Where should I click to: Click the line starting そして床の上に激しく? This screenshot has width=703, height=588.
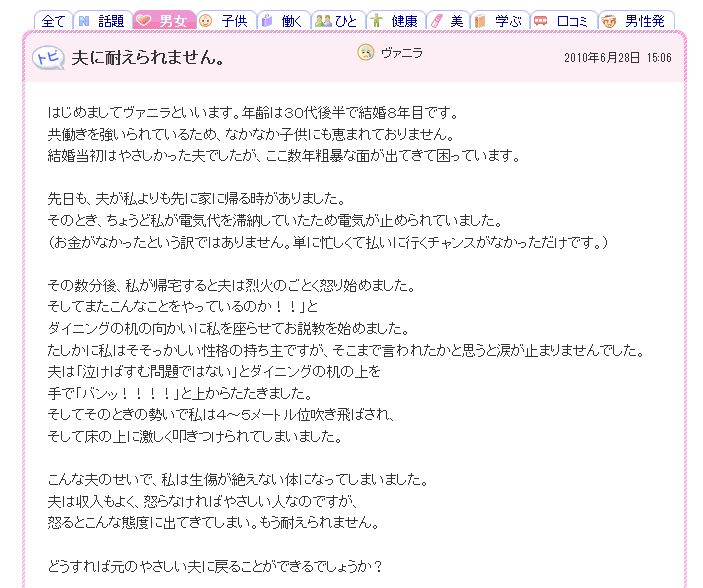point(195,436)
